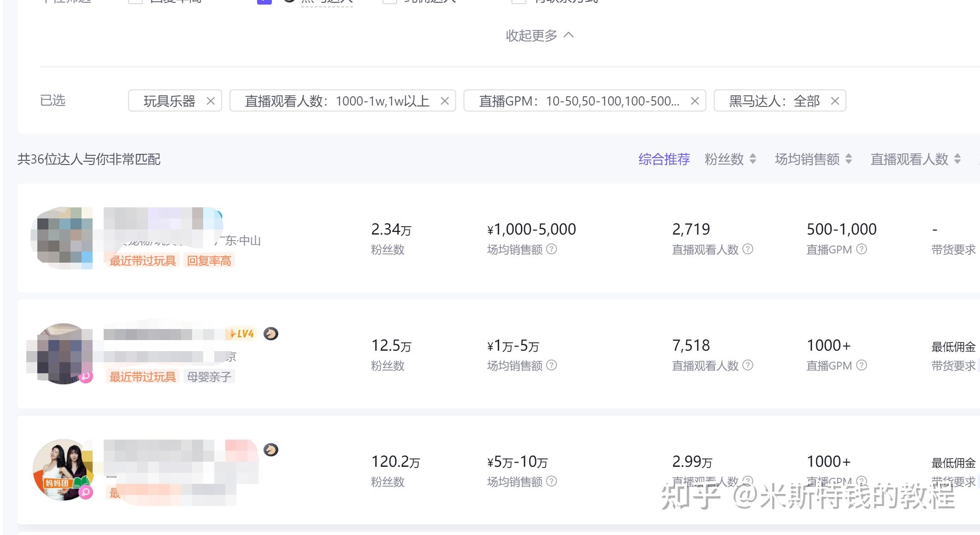Open help icon beside 直播GPM in 12.5万 row
980x535 pixels.
tap(862, 365)
